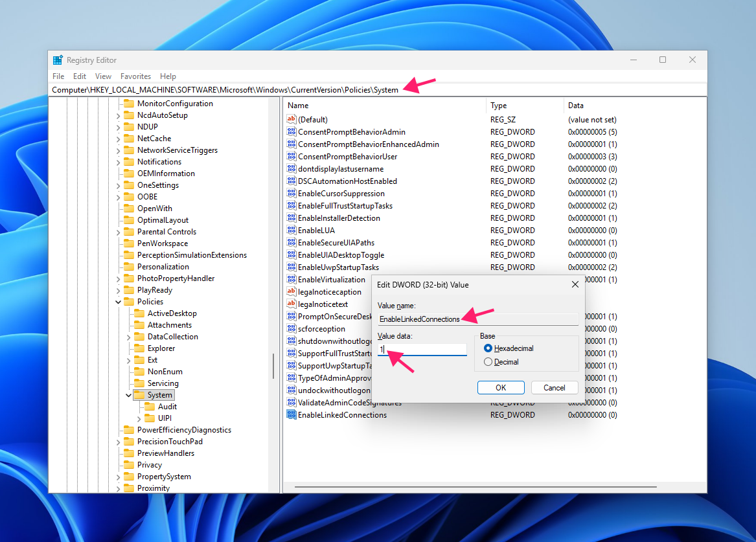Click the System folder icon in tree
Viewport: 756px width, 542px height.
139,395
